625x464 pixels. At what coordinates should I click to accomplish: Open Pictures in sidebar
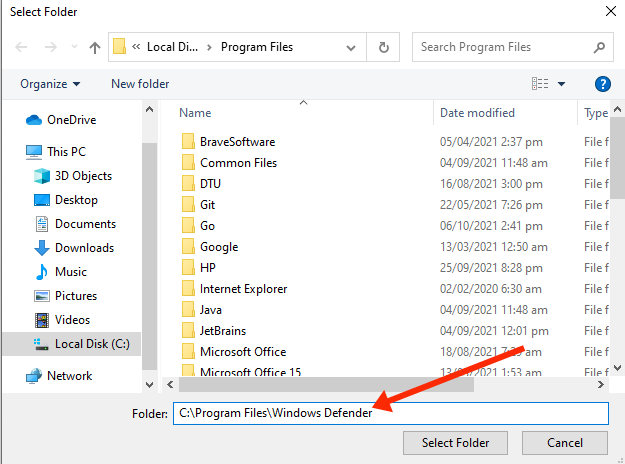pos(66,296)
